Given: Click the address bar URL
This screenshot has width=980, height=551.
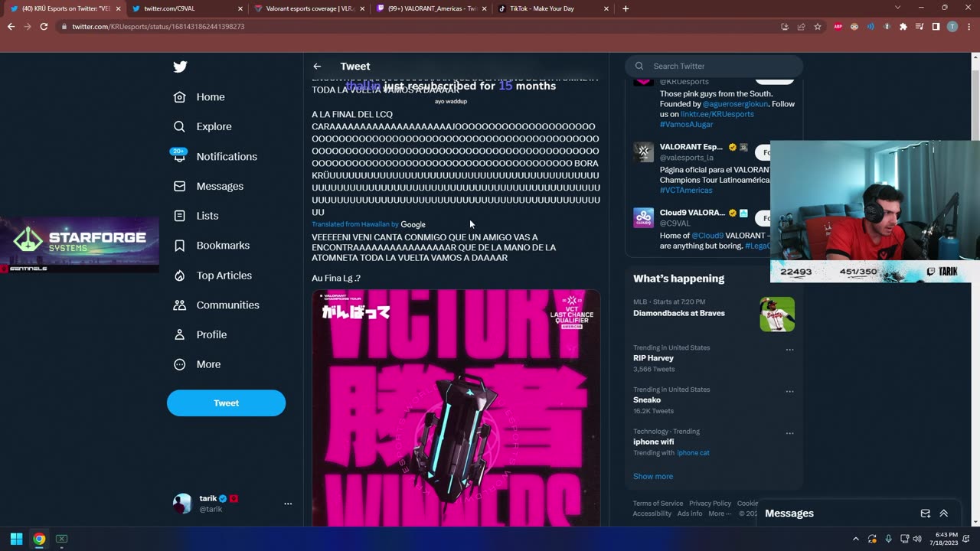Looking at the screenshot, I should [x=158, y=26].
